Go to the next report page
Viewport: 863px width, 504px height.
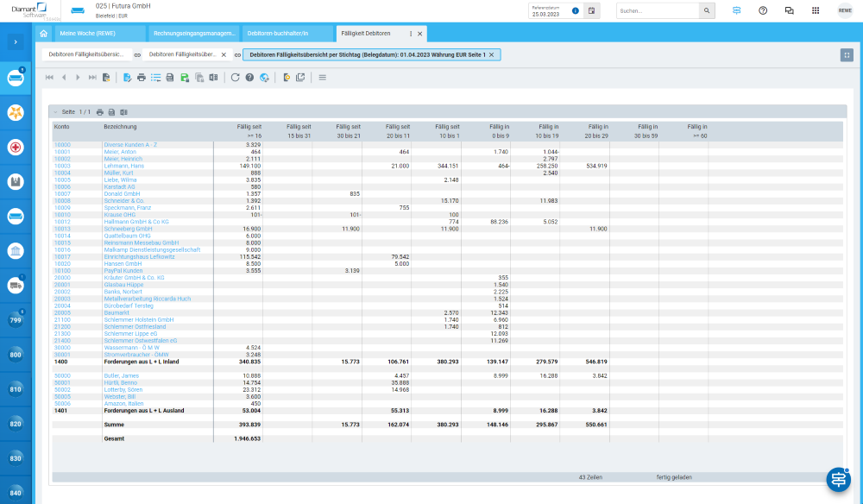tap(79, 78)
